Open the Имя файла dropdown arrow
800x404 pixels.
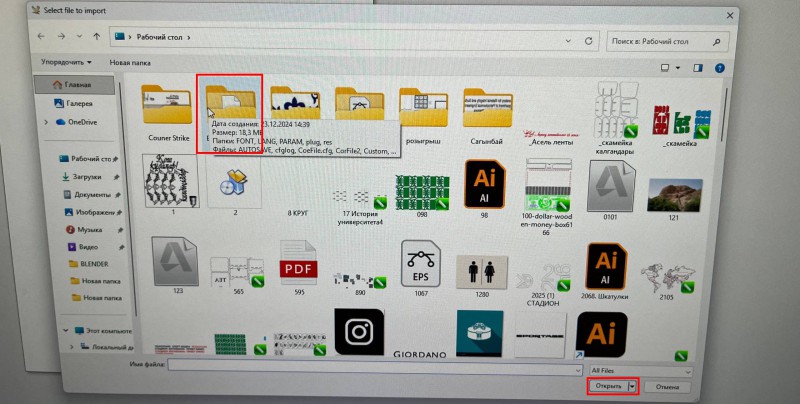(578, 370)
